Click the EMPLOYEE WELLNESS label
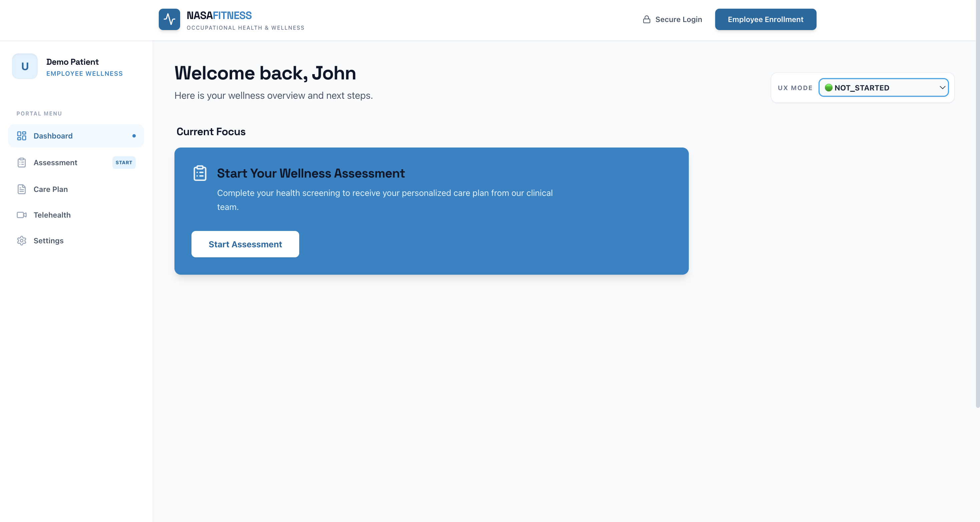The image size is (980, 522). [x=84, y=73]
